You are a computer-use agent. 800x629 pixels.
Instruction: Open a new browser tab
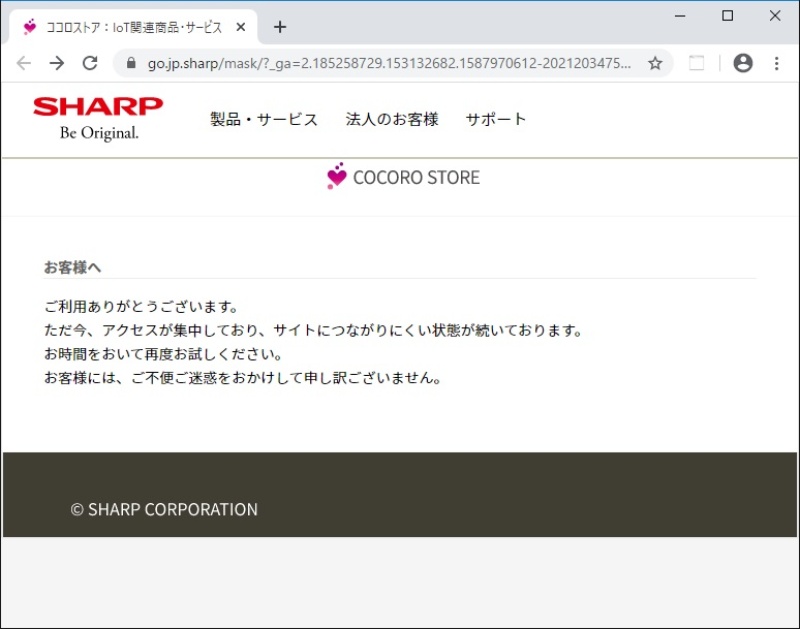[x=280, y=27]
